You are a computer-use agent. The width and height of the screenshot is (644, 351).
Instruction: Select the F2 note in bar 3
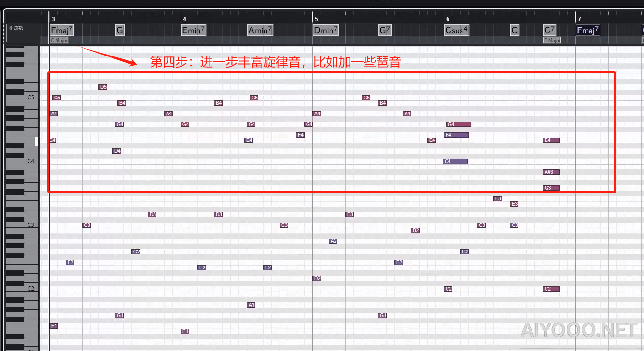70,262
